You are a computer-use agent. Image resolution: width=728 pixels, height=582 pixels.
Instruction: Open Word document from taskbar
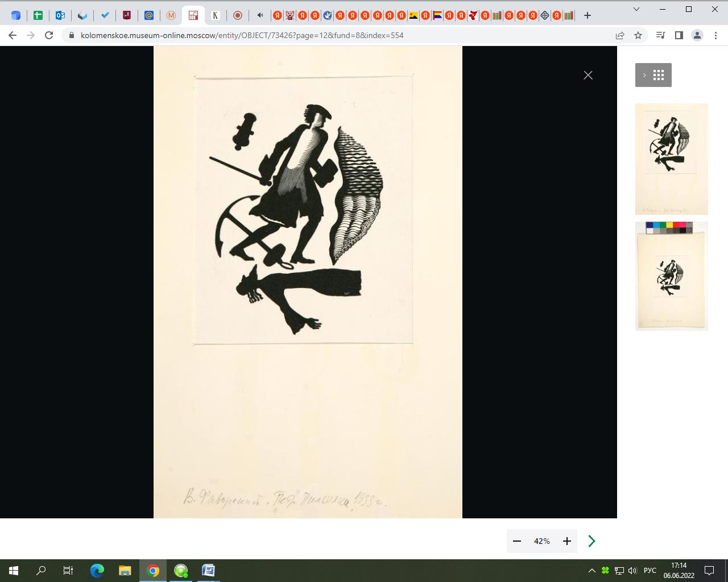(x=208, y=571)
